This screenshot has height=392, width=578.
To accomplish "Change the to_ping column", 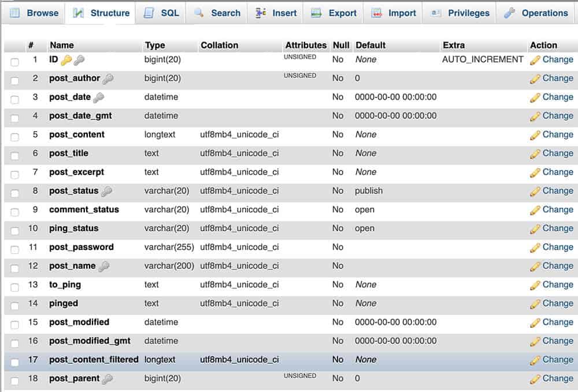I will pyautogui.click(x=558, y=285).
